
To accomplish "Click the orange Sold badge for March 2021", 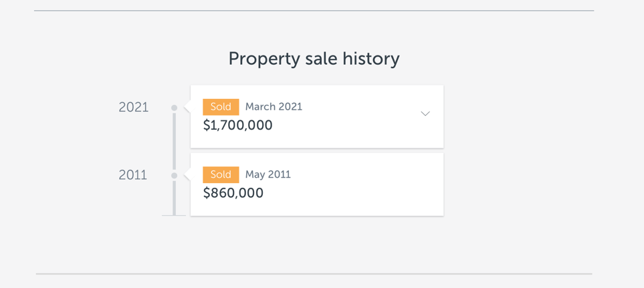I will coord(221,107).
